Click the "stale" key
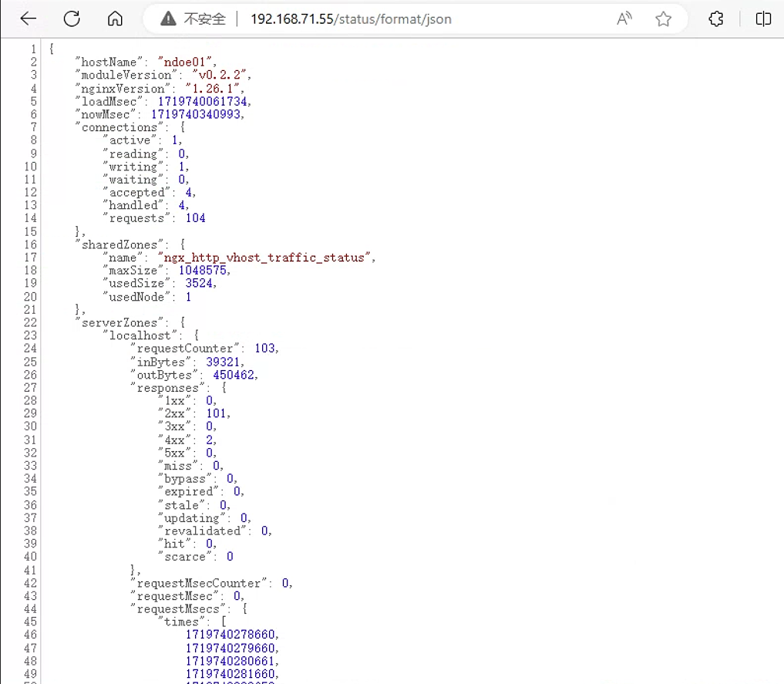The width and height of the screenshot is (784, 684). pyautogui.click(x=181, y=506)
